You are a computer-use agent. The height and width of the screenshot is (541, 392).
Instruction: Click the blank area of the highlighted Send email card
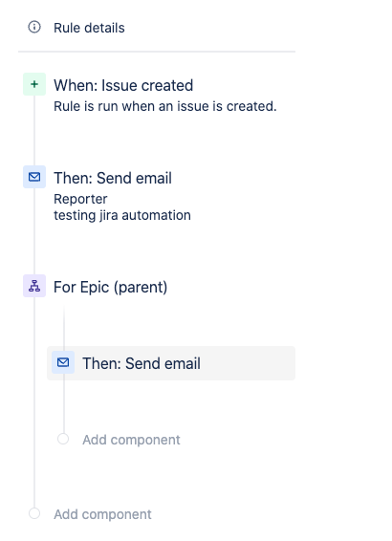pyautogui.click(x=248, y=363)
